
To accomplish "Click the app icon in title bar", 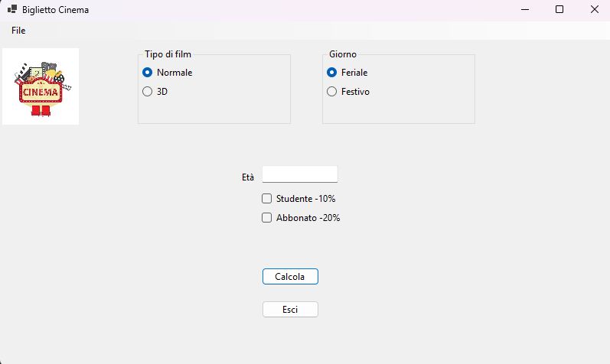I will (x=12, y=9).
